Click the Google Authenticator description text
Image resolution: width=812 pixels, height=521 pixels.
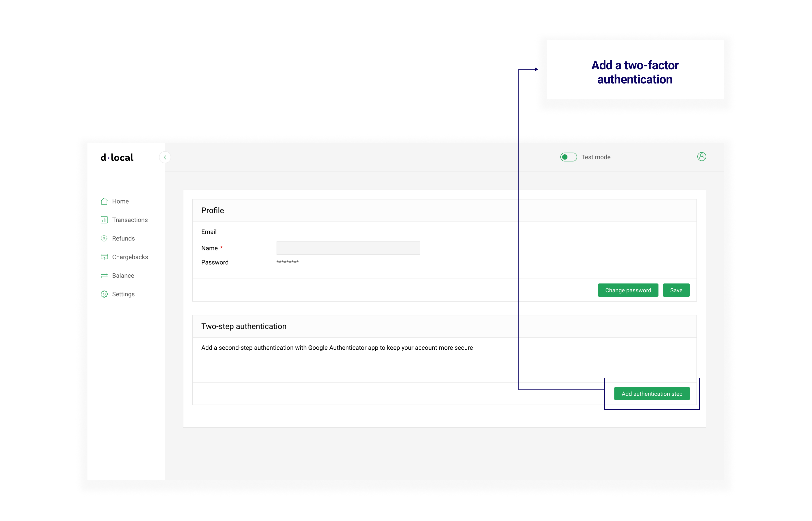337,348
